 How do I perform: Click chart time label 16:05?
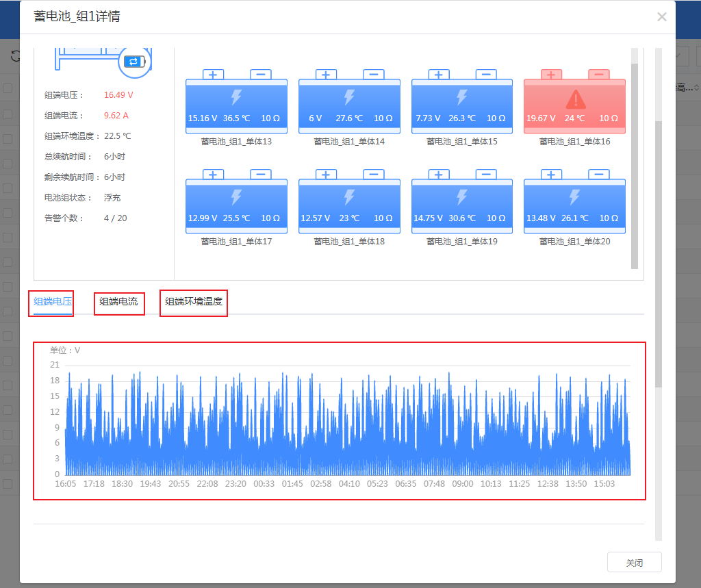pos(65,484)
